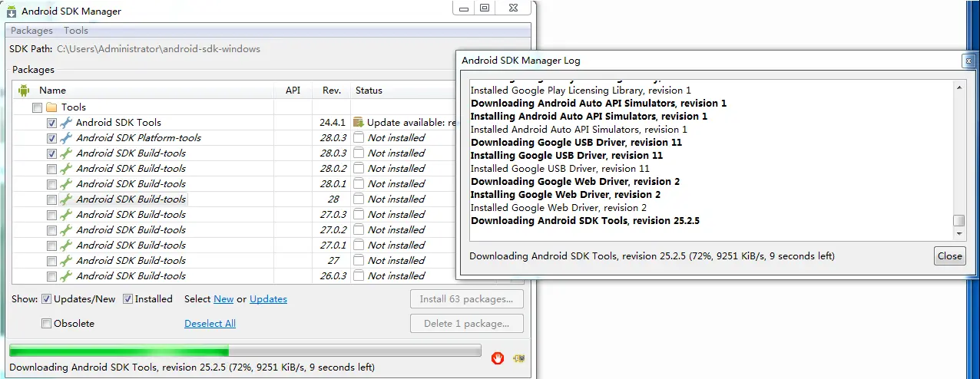Click the Not installed status icon in Platform-tools row
The image size is (980, 379).
click(x=358, y=138)
